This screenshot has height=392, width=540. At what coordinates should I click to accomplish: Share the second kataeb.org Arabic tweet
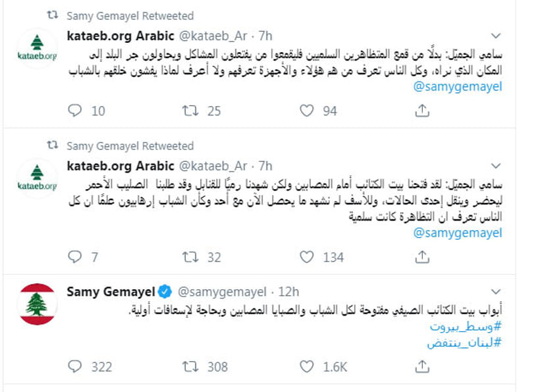[x=422, y=257]
